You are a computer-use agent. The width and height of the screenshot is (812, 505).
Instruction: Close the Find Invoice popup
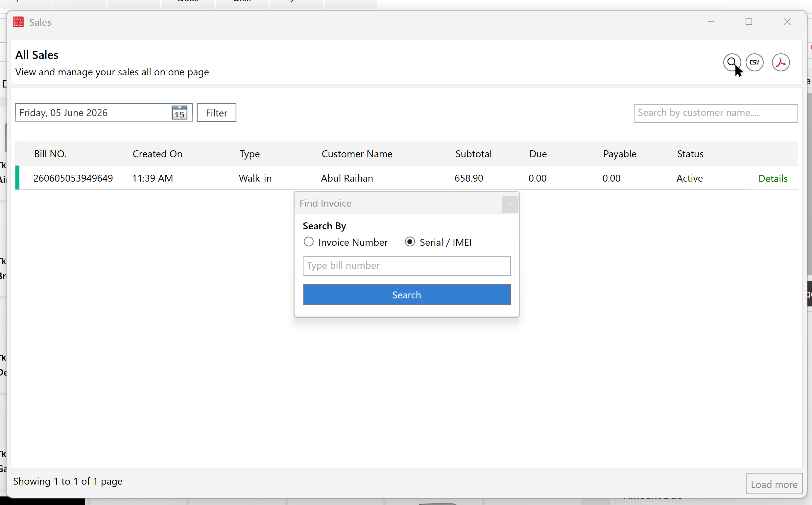tap(510, 204)
